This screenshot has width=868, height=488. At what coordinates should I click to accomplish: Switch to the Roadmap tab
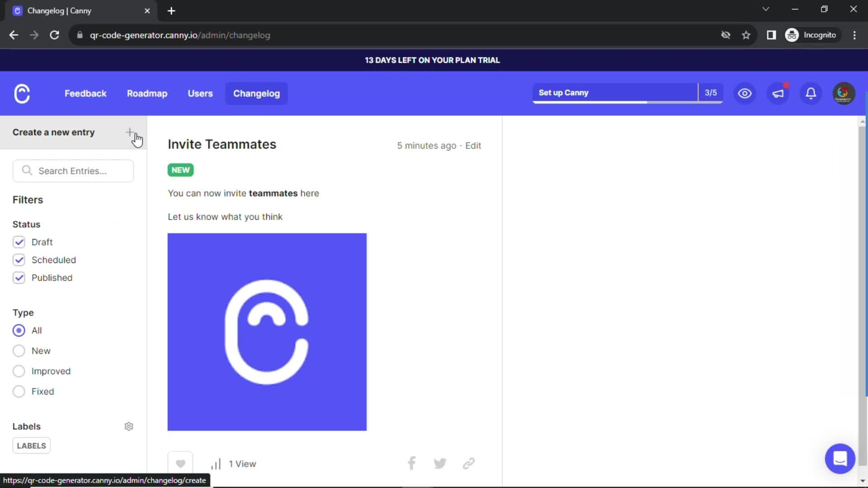pyautogui.click(x=147, y=93)
